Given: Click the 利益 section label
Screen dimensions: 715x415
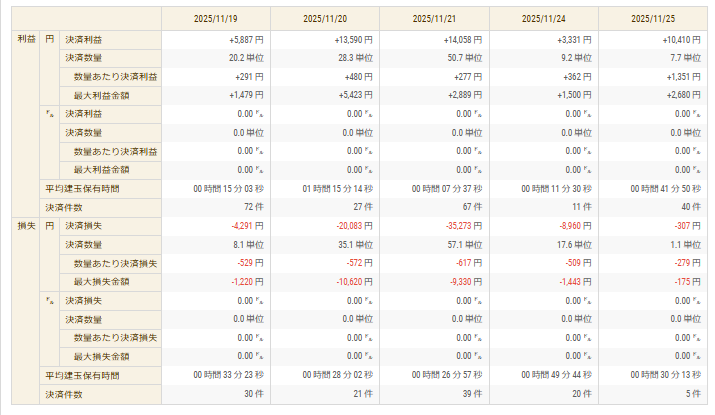Looking at the screenshot, I should pos(26,39).
